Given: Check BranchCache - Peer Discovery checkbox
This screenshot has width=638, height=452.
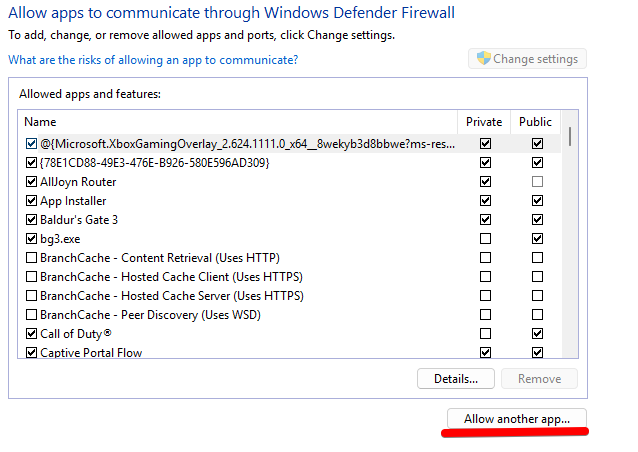Looking at the screenshot, I should [x=31, y=315].
